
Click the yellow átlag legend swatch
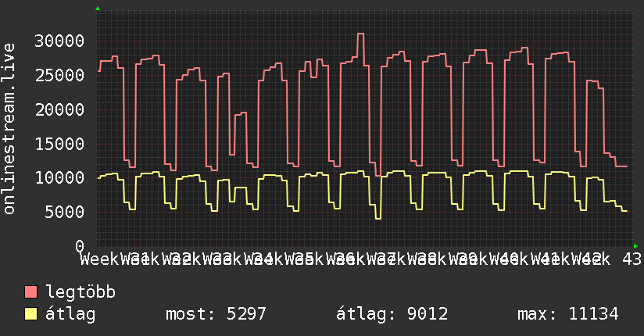coord(30,314)
